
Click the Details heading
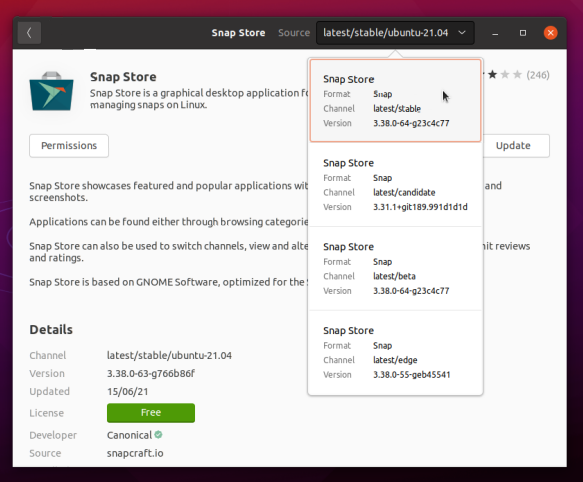pos(51,330)
